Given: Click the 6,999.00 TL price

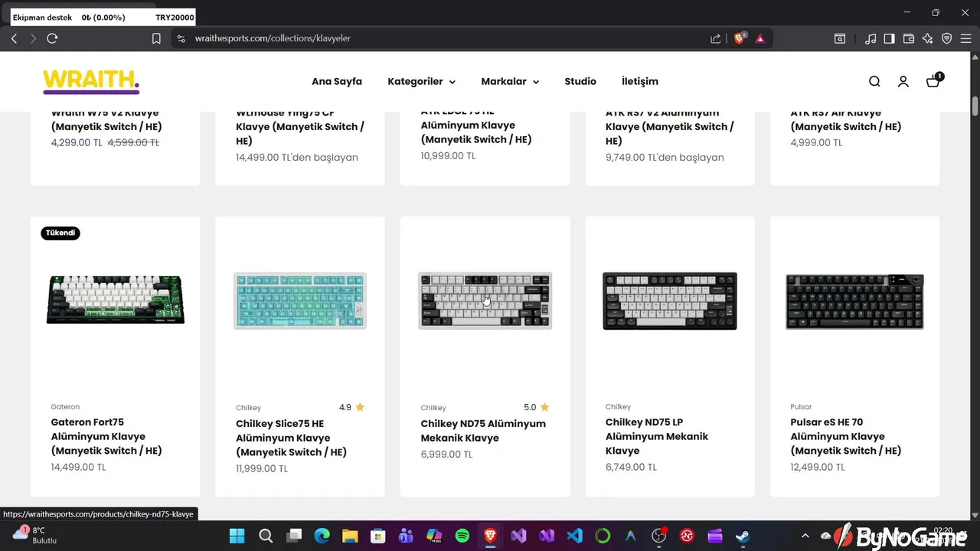Looking at the screenshot, I should pyautogui.click(x=446, y=454).
